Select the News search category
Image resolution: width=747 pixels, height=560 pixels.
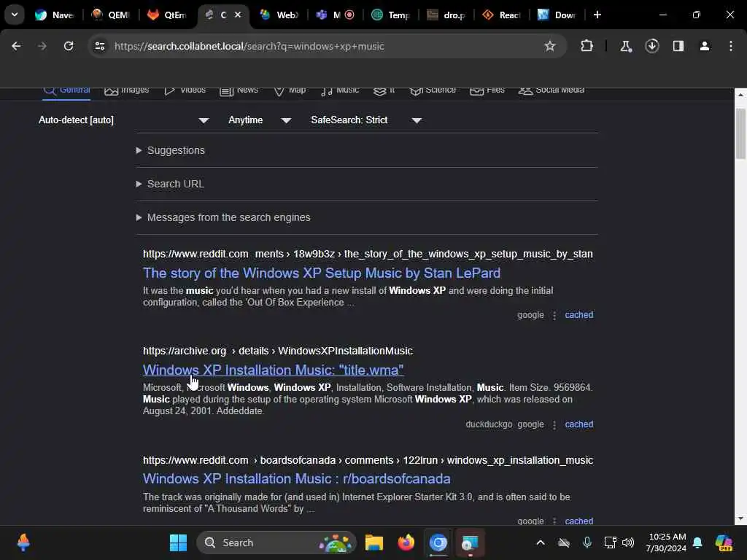pyautogui.click(x=239, y=90)
